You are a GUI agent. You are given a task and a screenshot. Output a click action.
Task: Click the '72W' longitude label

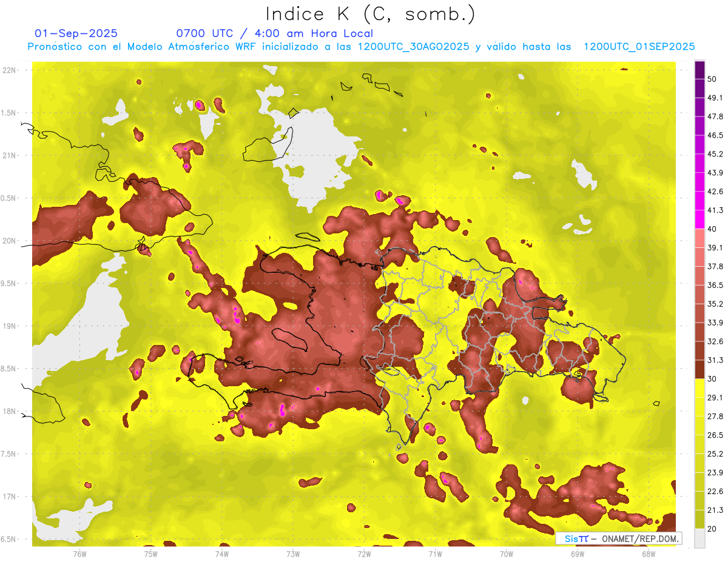[364, 554]
